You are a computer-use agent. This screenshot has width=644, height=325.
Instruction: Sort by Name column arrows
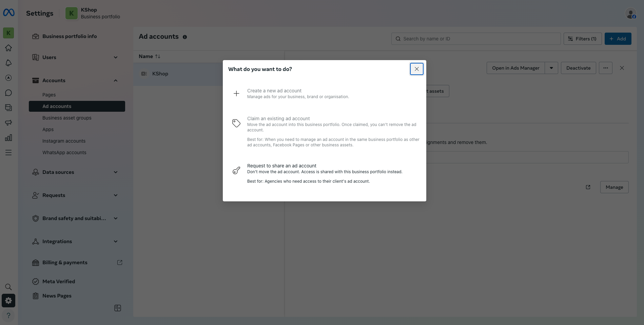(158, 56)
